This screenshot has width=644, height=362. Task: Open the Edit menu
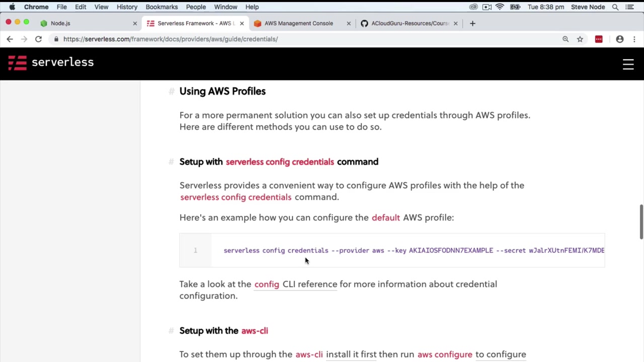click(x=80, y=7)
